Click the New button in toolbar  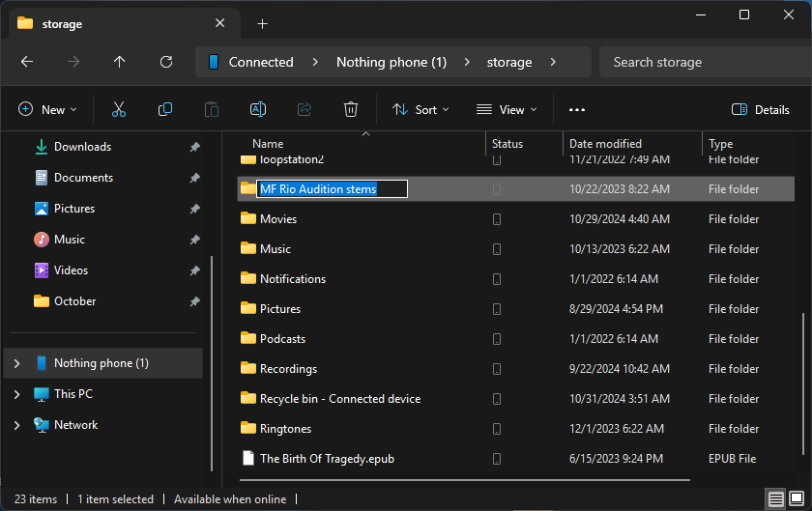(47, 110)
